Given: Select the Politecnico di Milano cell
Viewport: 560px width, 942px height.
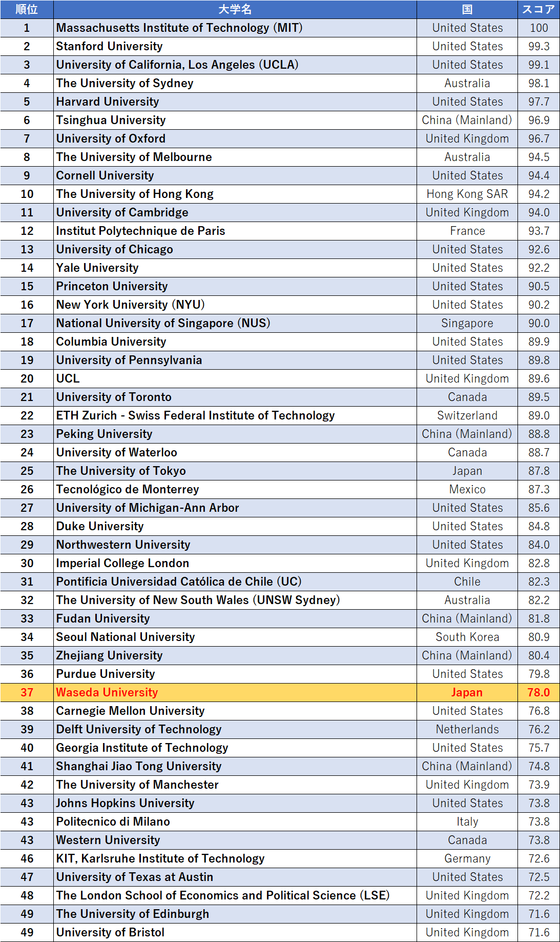Looking at the screenshot, I should (x=235, y=821).
